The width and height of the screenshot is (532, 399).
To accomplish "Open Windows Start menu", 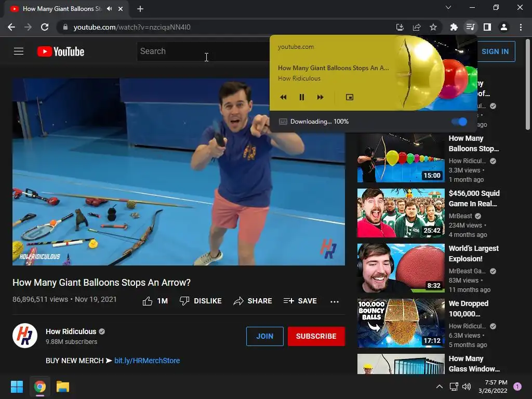I will (x=17, y=387).
